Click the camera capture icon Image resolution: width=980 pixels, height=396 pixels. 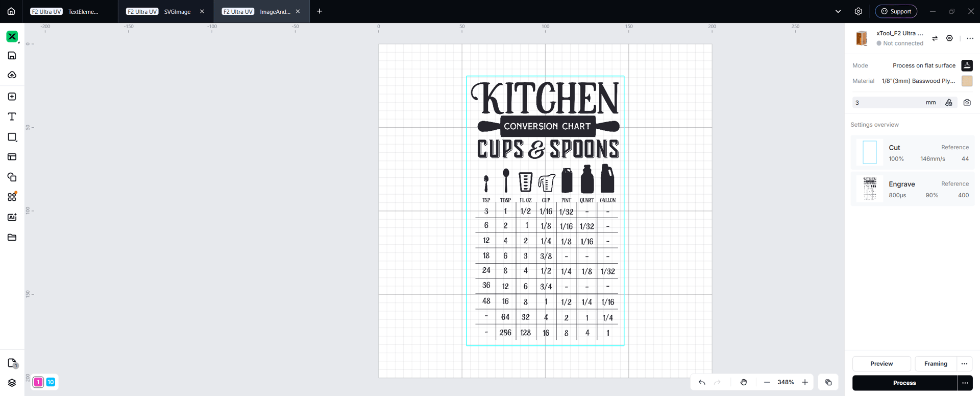[967, 103]
